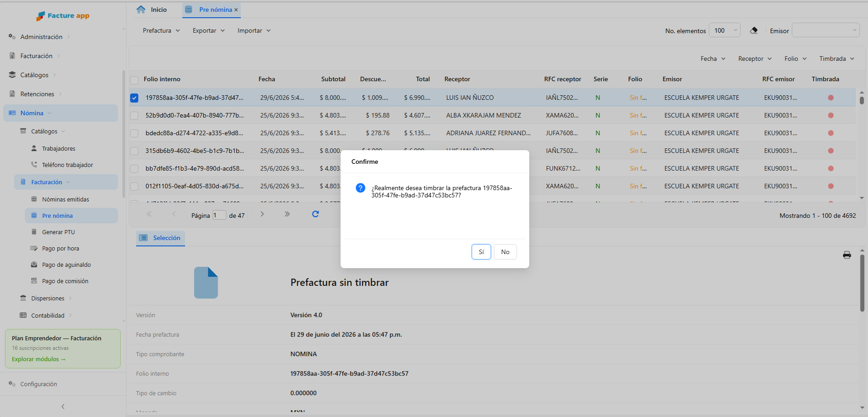Go to the first page

[149, 214]
